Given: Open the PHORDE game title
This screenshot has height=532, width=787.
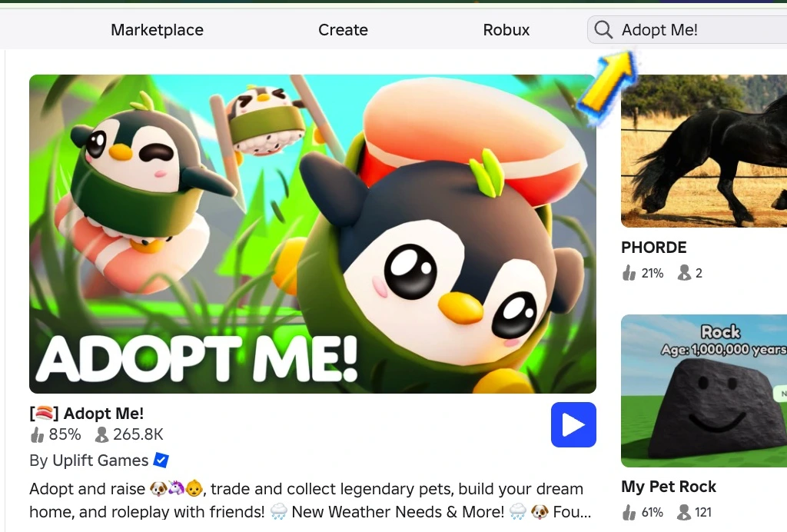Looking at the screenshot, I should pyautogui.click(x=653, y=248).
